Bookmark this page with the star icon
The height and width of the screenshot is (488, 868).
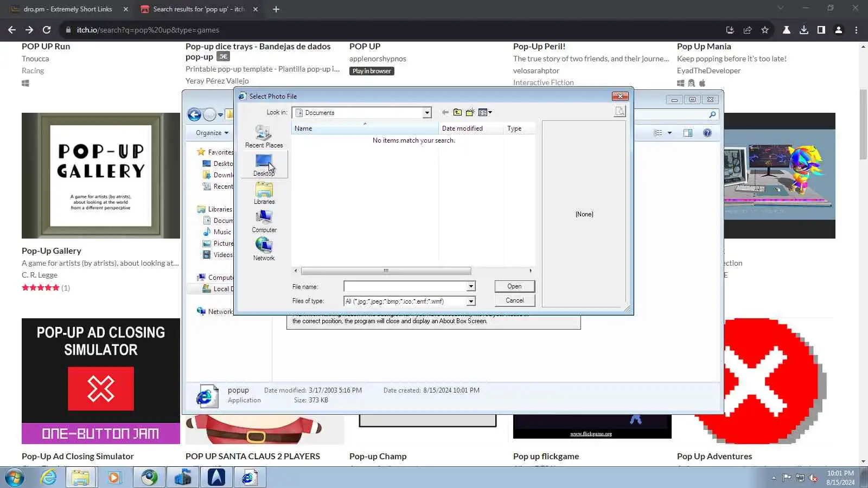(765, 30)
